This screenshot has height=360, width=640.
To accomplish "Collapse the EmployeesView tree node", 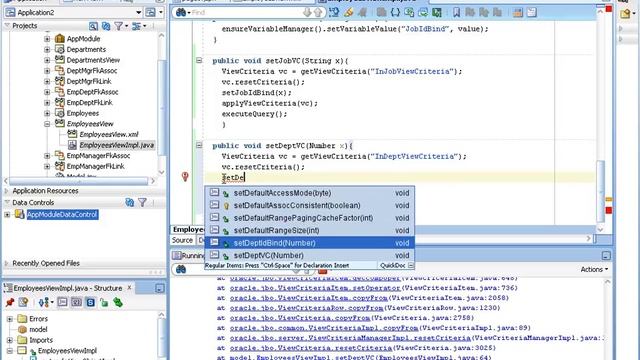I will 47,124.
